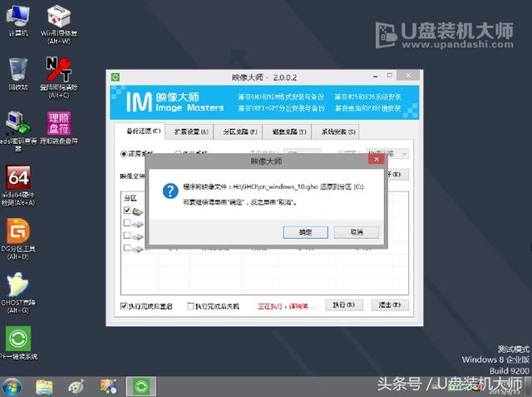Open the compression mode dropdown
532x397 pixels.
(x=387, y=154)
